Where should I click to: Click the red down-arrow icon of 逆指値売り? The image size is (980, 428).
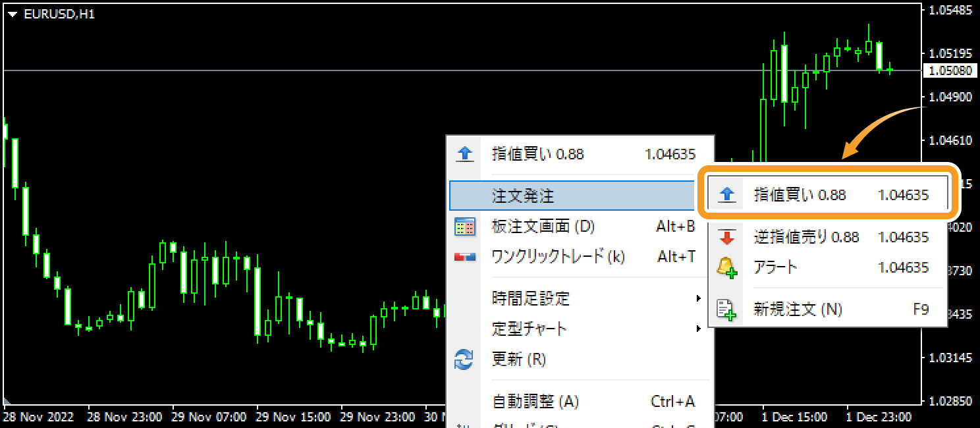(727, 237)
